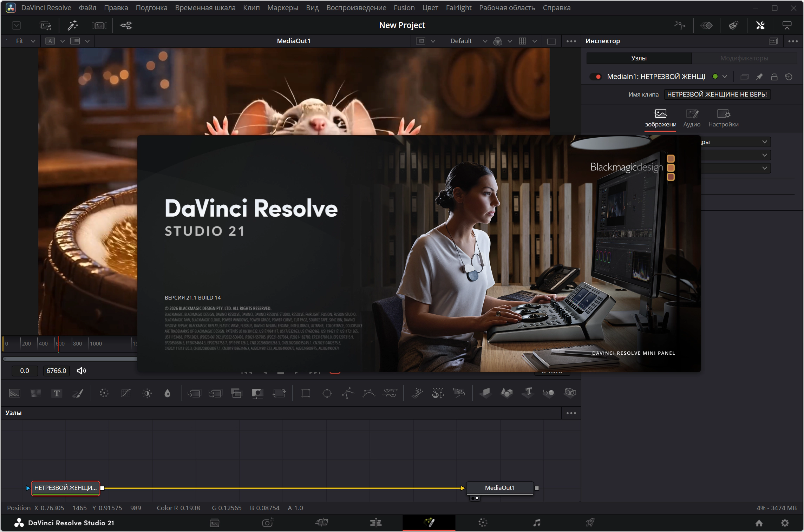Open project settings gear icon
This screenshot has width=804, height=532.
(x=785, y=523)
